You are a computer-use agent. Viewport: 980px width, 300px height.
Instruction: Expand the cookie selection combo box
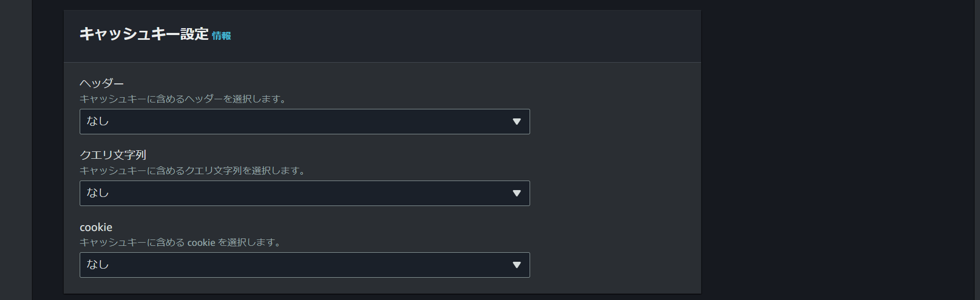pos(304,265)
